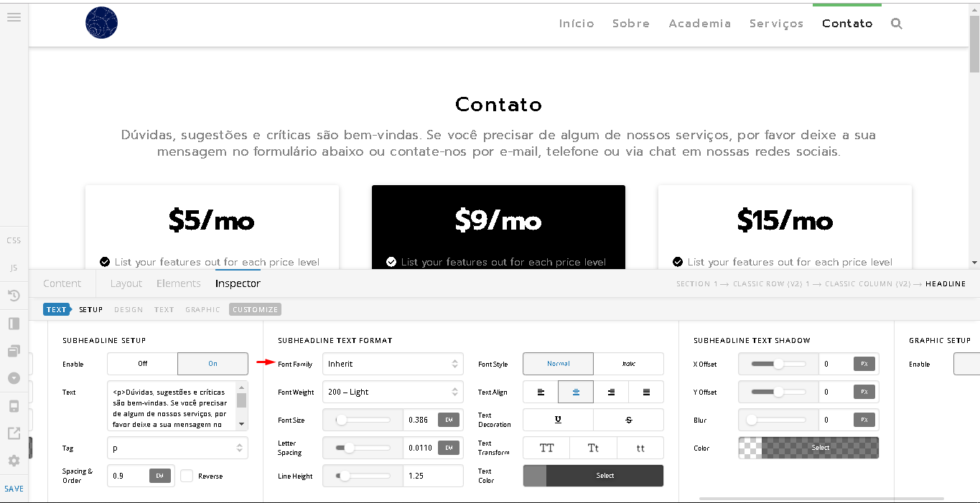Viewport: 980px width, 503px height.
Task: Click the Font Size slider
Action: tap(363, 420)
